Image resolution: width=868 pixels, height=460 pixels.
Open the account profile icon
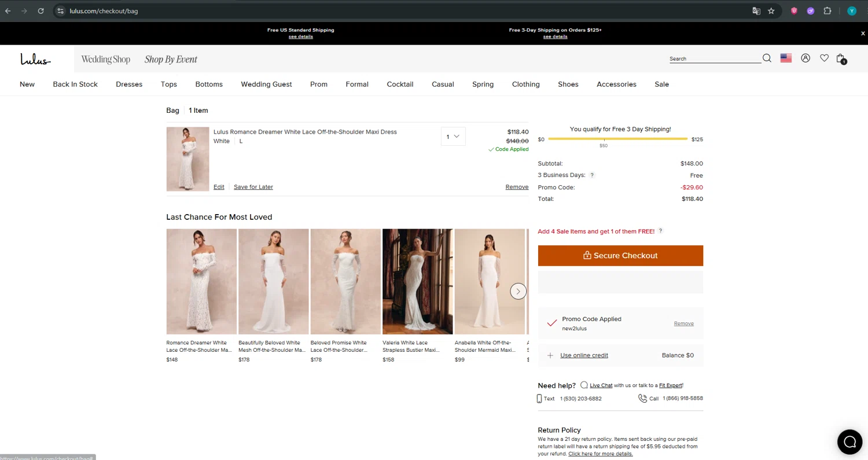tap(805, 58)
